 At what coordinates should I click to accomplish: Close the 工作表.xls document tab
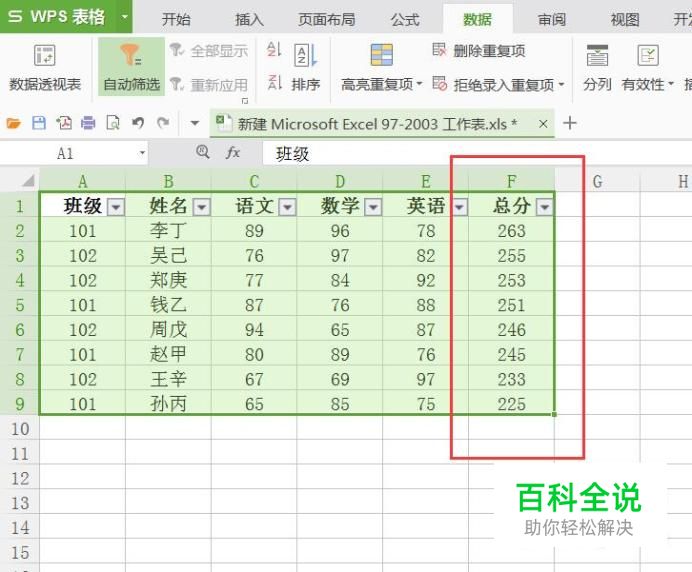click(543, 124)
